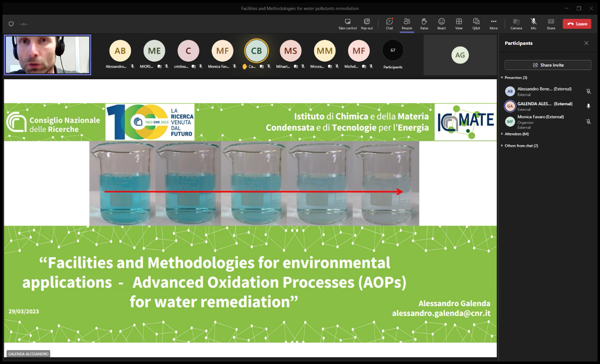Open the Chat panel
Viewport: 600px width, 364px height.
click(x=389, y=24)
